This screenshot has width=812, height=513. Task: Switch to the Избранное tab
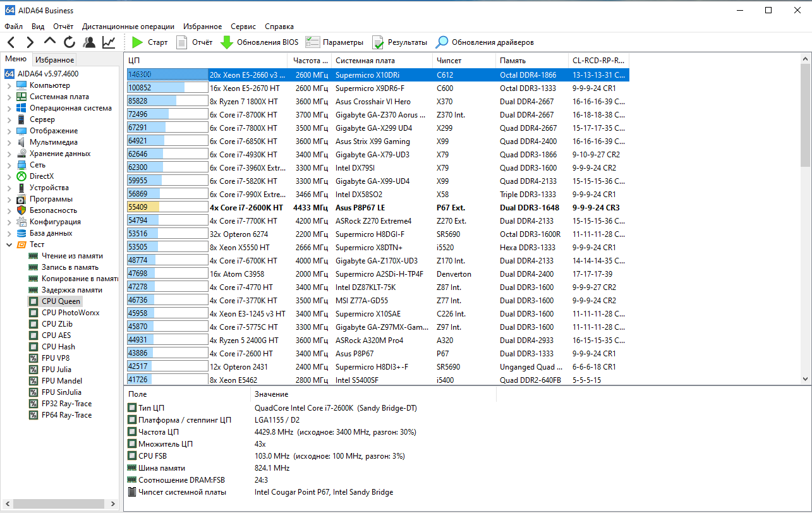pos(54,60)
